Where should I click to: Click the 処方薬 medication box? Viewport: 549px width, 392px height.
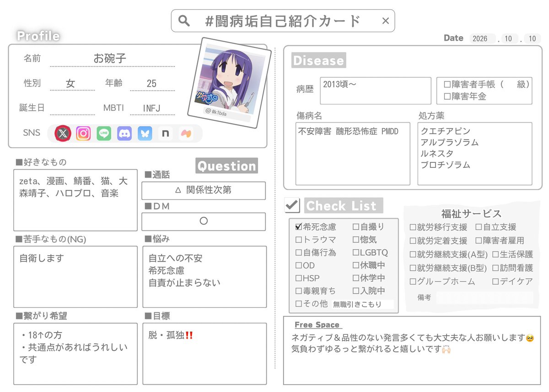click(x=475, y=154)
